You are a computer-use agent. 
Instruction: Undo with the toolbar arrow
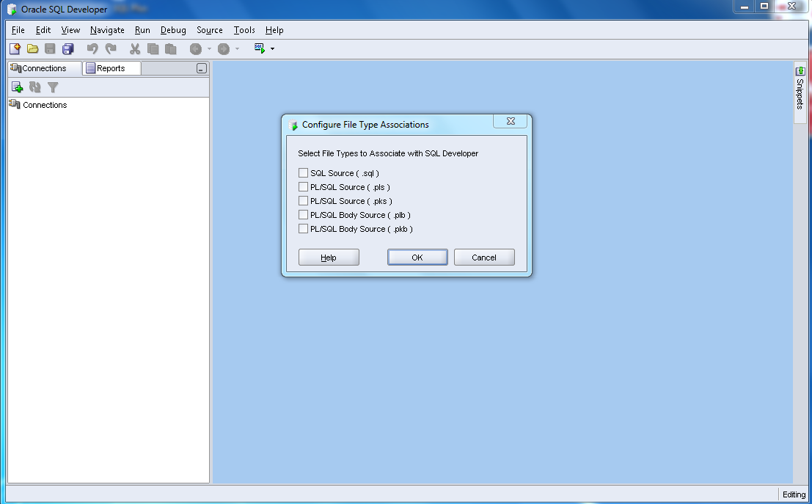pos(92,48)
